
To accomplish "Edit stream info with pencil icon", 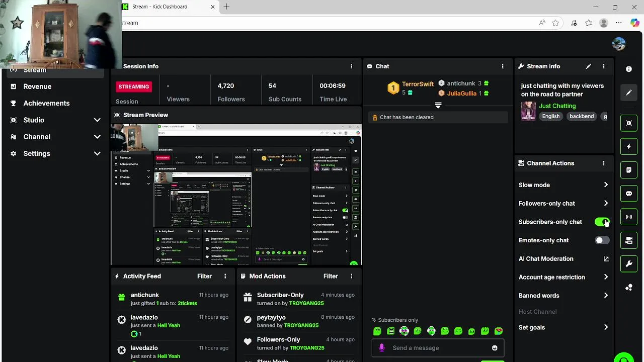I will click(588, 66).
